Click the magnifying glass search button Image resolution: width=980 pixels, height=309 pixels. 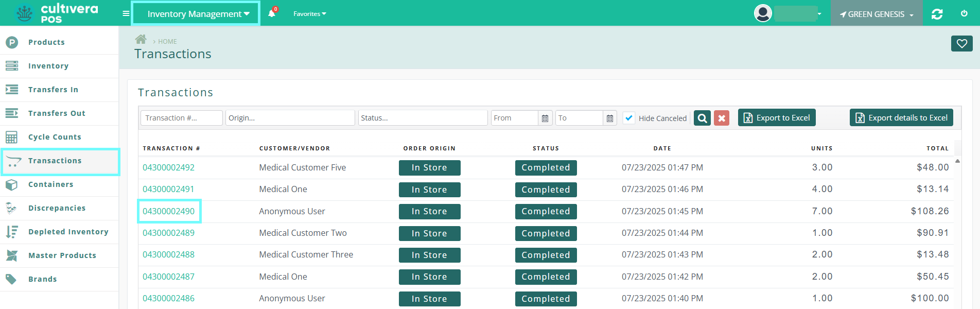click(x=702, y=118)
